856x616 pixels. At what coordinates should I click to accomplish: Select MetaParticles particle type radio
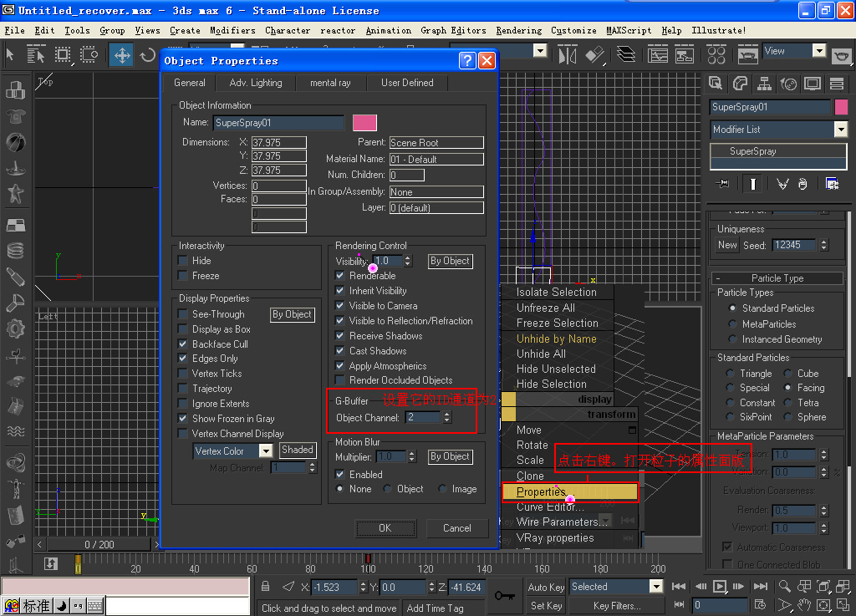click(732, 324)
